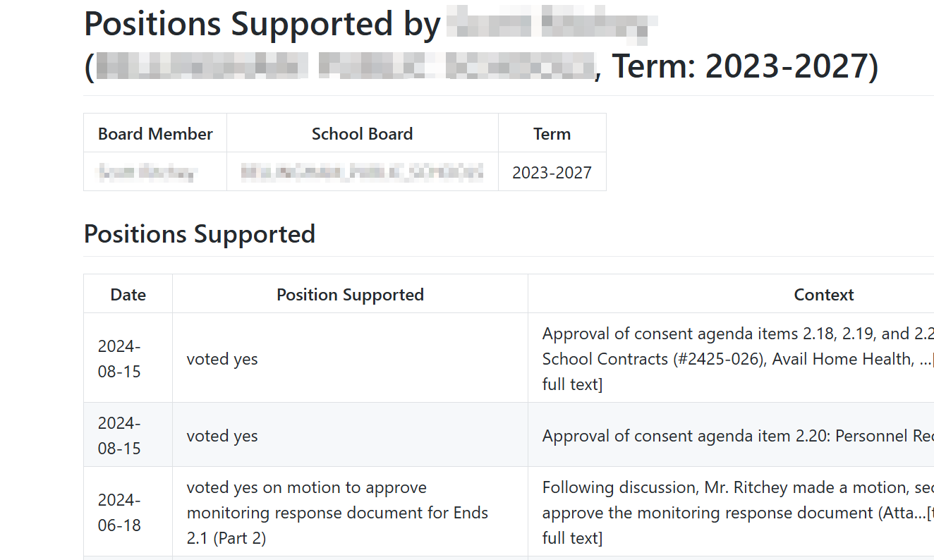The height and width of the screenshot is (560, 934).
Task: Click the blurred cell under School Board
Action: pyautogui.click(x=362, y=172)
